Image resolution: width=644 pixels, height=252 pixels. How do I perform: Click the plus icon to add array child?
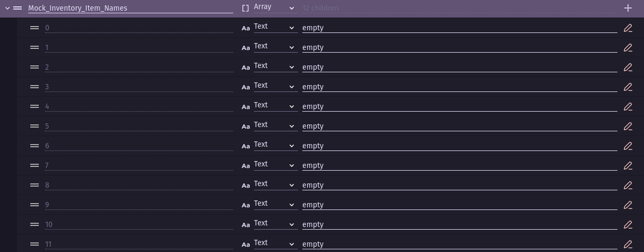pyautogui.click(x=628, y=8)
